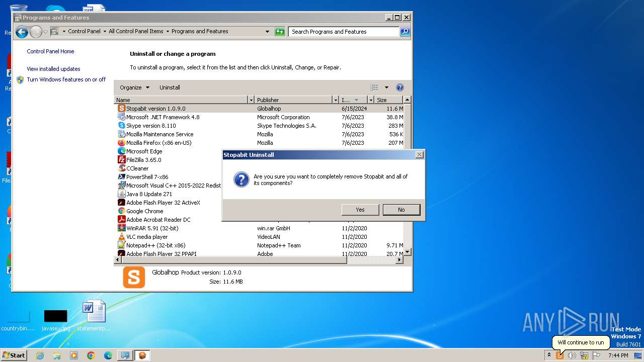The height and width of the screenshot is (362, 644).
Task: Open the address bar history dropdown
Action: pos(267,32)
